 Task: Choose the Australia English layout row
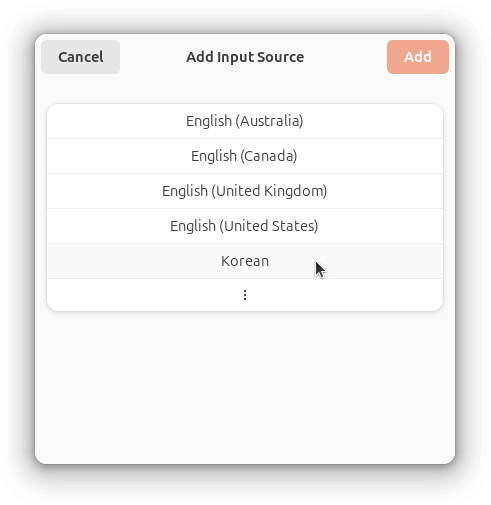pyautogui.click(x=245, y=121)
